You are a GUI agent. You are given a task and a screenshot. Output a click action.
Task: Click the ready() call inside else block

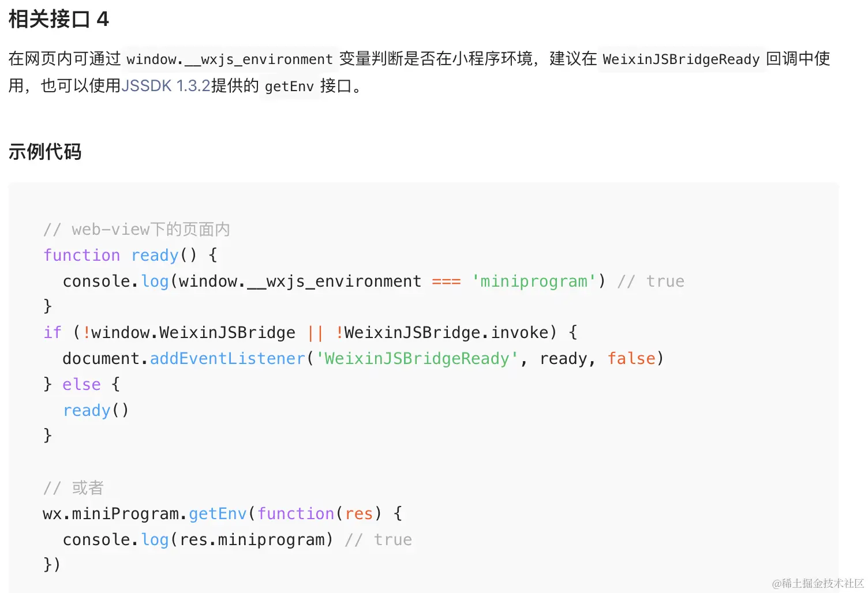coord(96,410)
